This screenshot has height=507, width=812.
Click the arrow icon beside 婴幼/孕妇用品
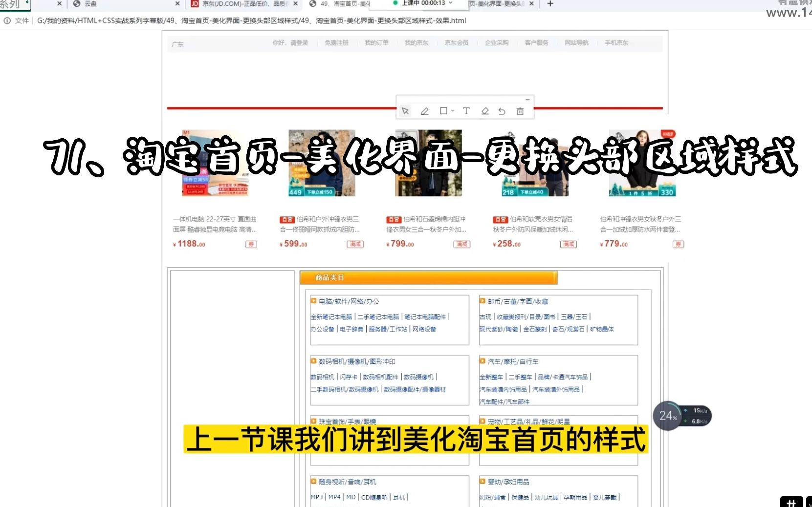click(x=482, y=481)
